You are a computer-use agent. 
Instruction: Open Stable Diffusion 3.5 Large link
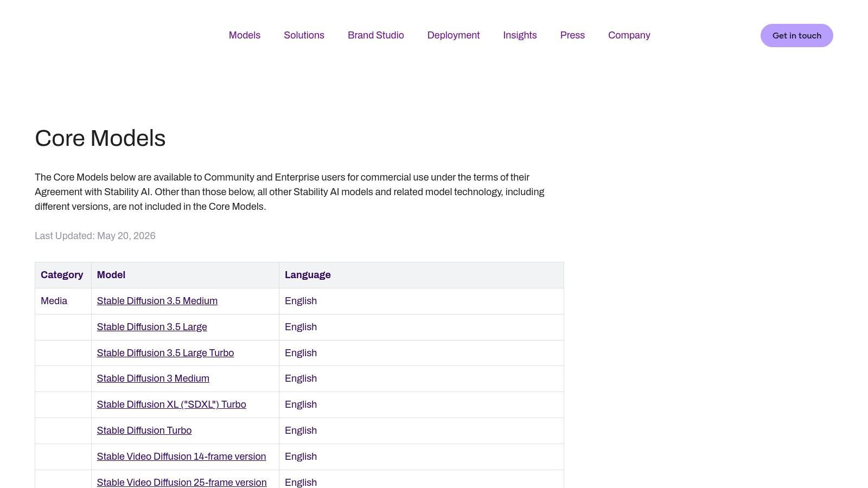tap(152, 327)
